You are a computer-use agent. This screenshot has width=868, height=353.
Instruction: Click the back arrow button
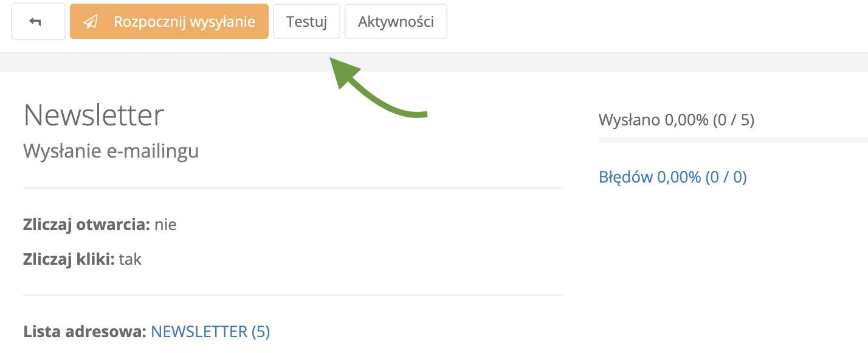tap(38, 22)
